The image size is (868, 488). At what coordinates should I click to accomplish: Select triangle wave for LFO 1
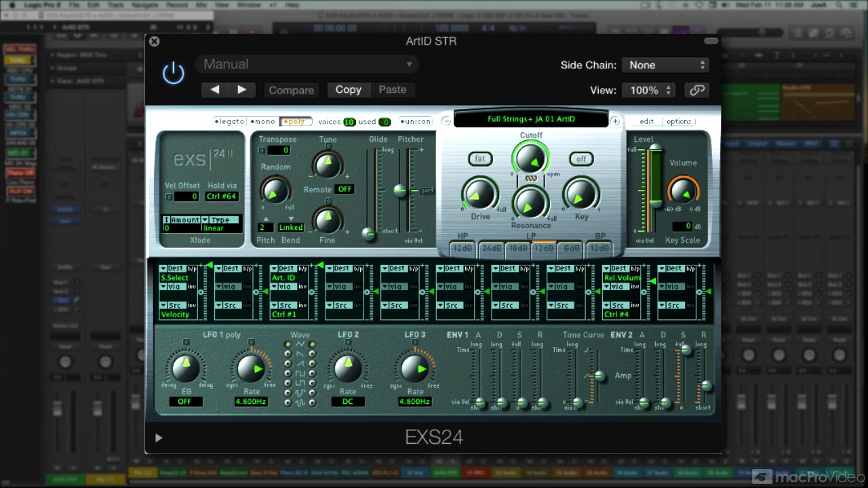288,344
